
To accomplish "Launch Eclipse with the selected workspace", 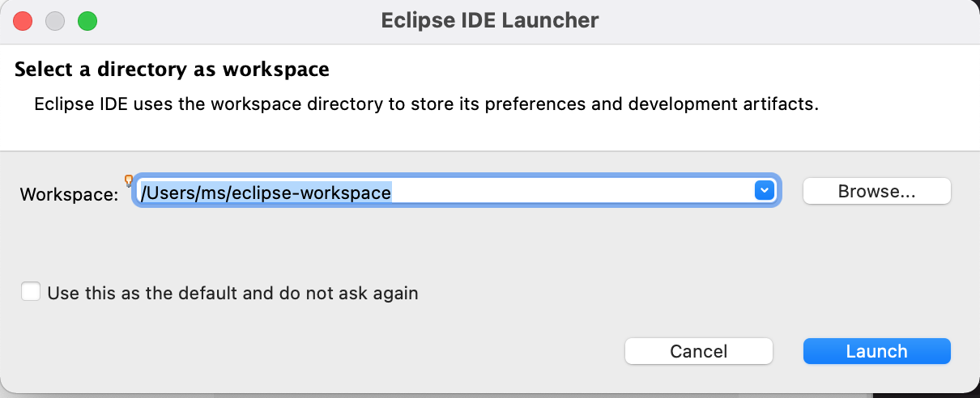I will tap(876, 351).
